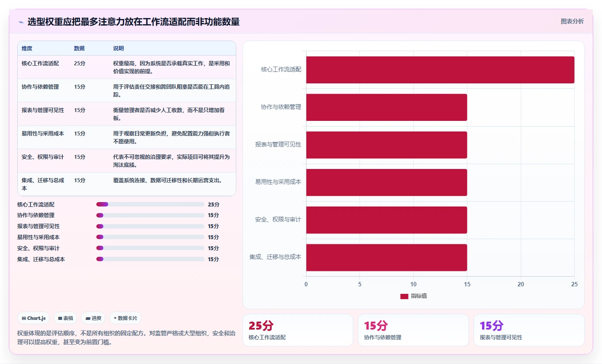
Task: Click the 报表与管理可见性 chart bar
Action: tap(386, 145)
